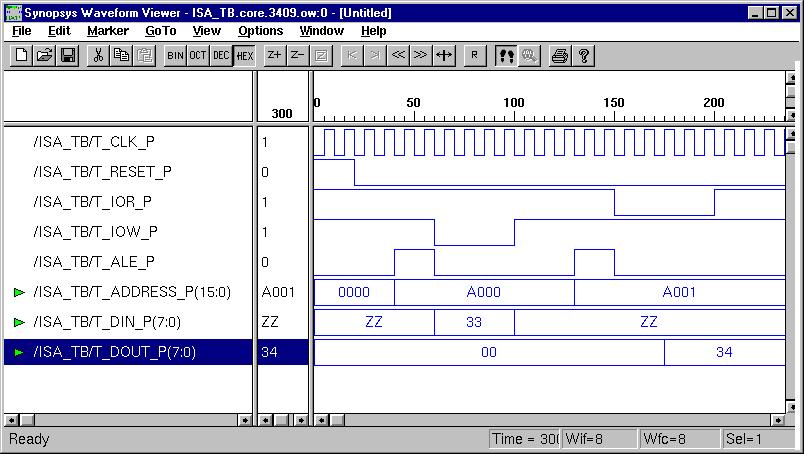The image size is (804, 454).
Task: Click the Open file folder icon
Action: point(44,55)
